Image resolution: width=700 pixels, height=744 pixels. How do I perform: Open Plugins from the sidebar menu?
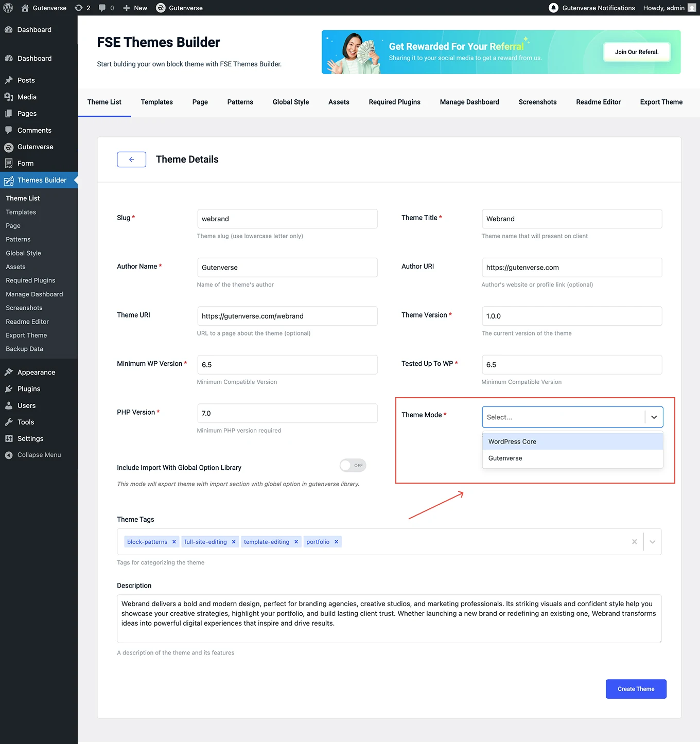[29, 389]
